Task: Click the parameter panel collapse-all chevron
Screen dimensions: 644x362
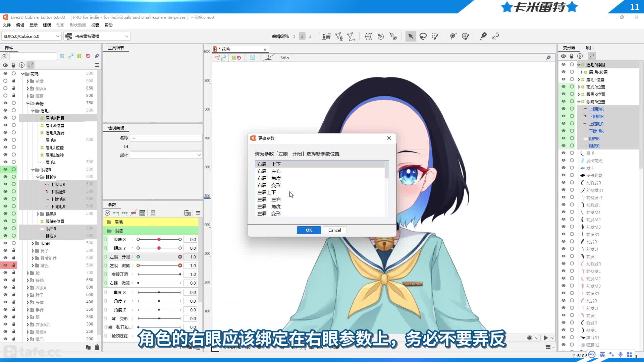Action: coord(107,213)
